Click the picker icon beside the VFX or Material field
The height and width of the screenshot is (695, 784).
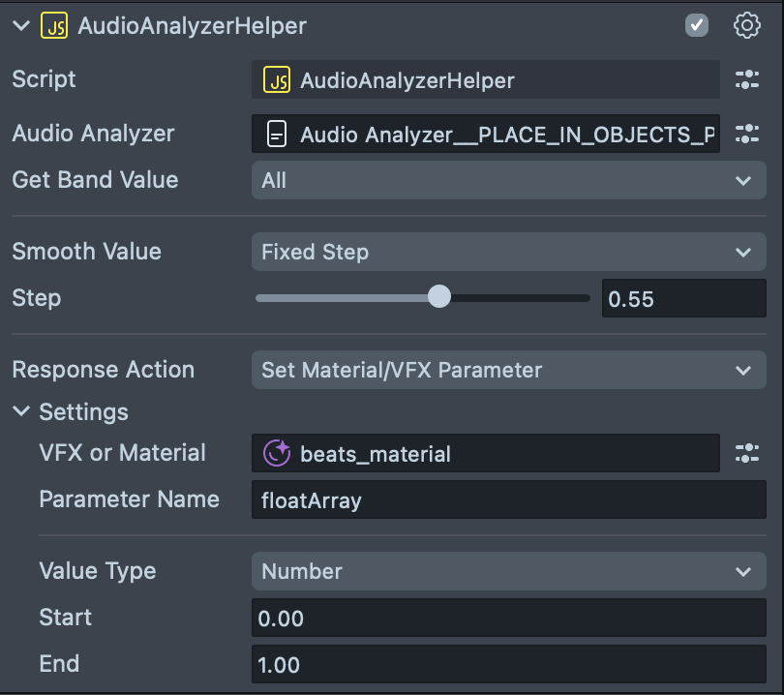tap(746, 453)
